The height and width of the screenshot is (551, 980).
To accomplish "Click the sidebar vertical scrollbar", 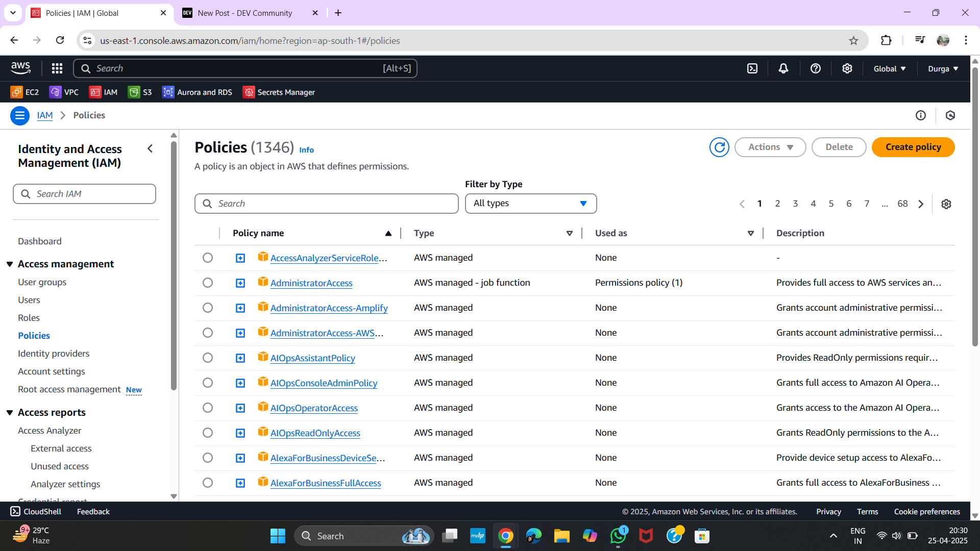I will click(x=174, y=265).
